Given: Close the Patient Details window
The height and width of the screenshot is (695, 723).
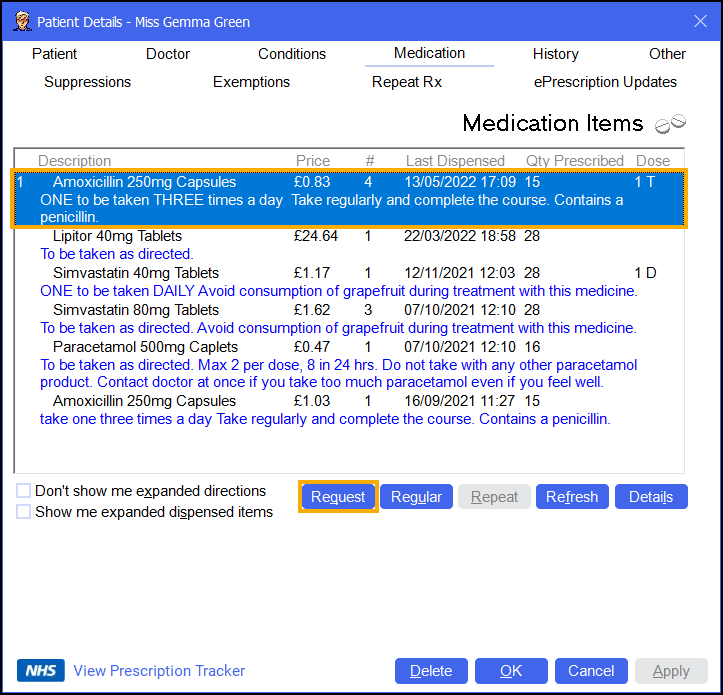Looking at the screenshot, I should 699,21.
